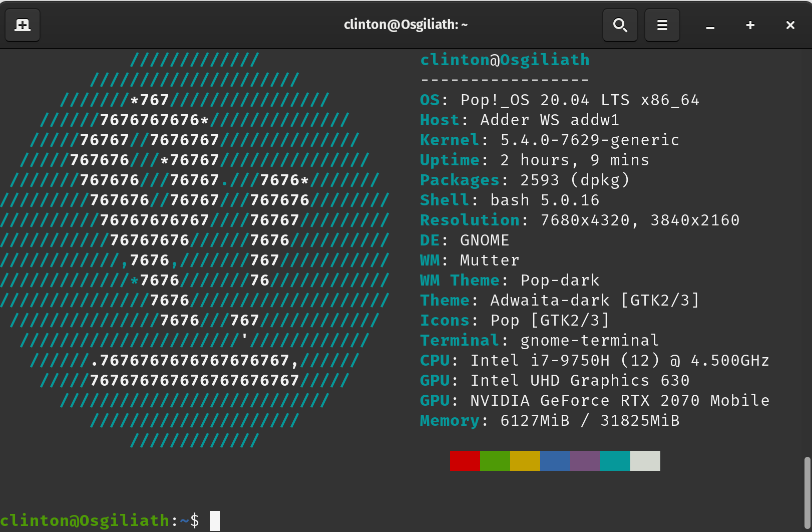Open the search tool in the terminal
The image size is (812, 532).
[x=620, y=25]
